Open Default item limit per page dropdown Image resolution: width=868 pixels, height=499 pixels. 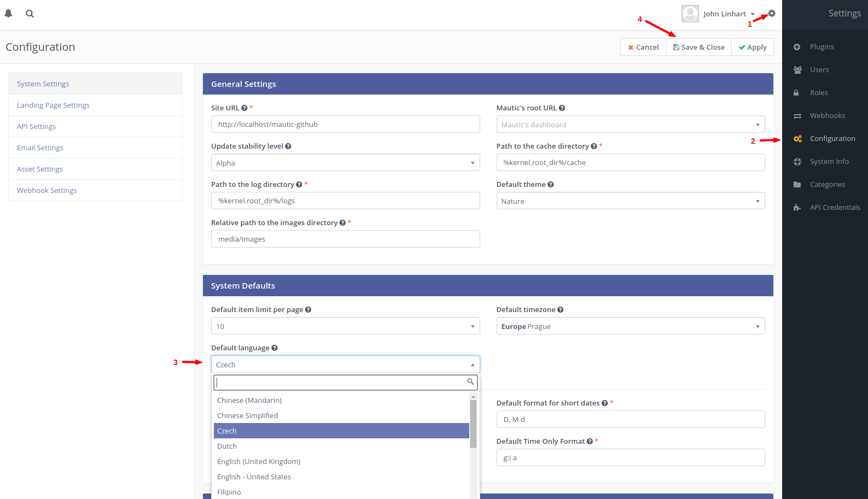346,326
